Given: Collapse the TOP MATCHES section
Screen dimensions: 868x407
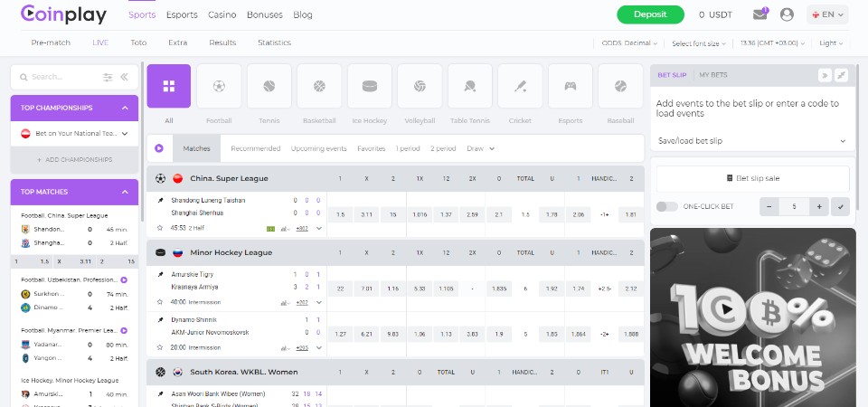Looking at the screenshot, I should tap(125, 192).
